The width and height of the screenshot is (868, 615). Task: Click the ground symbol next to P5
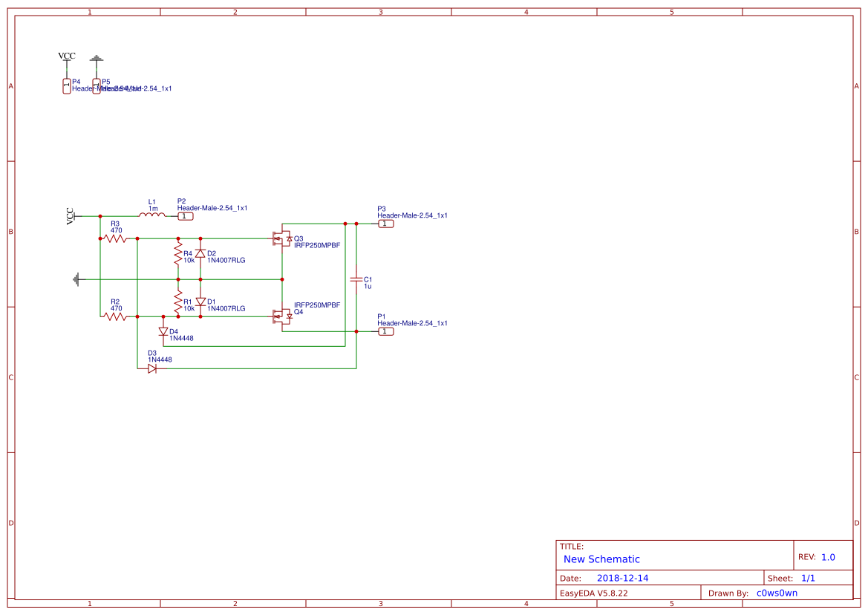[x=97, y=58]
